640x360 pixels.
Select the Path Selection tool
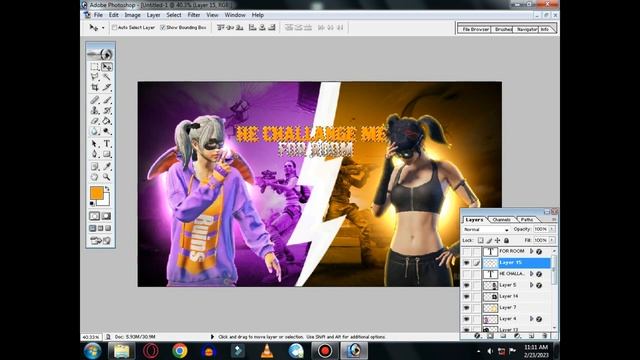[x=95, y=144]
